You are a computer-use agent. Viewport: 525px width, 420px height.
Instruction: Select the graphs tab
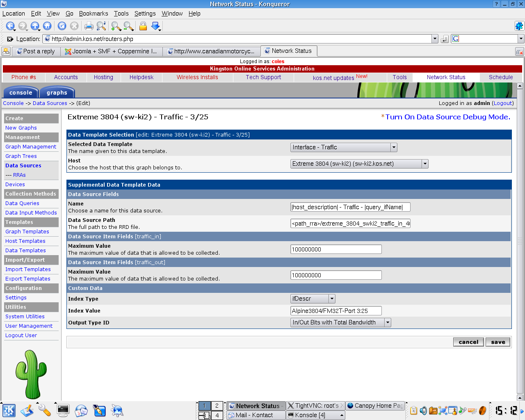click(57, 92)
